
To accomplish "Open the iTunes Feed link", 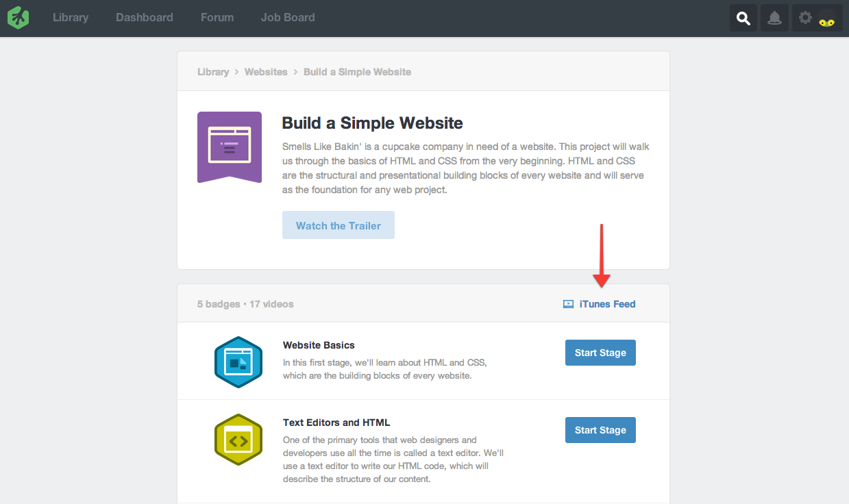I will tap(607, 304).
